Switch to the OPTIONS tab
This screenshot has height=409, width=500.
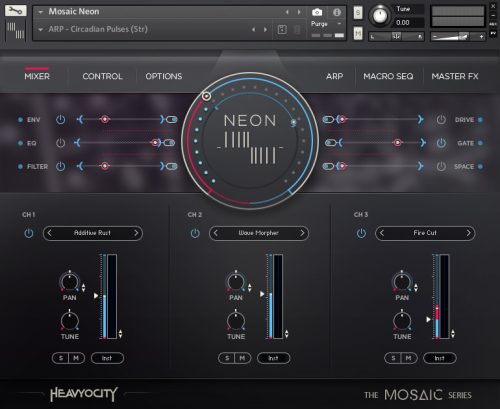(164, 76)
